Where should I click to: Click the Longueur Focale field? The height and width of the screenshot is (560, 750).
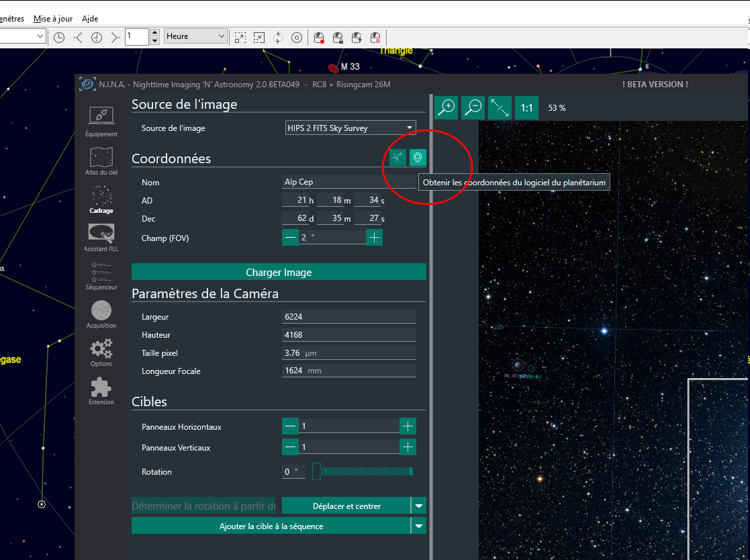[349, 371]
